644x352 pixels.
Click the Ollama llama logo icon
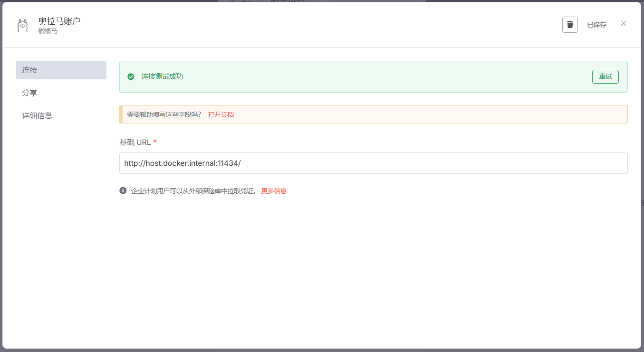22,26
